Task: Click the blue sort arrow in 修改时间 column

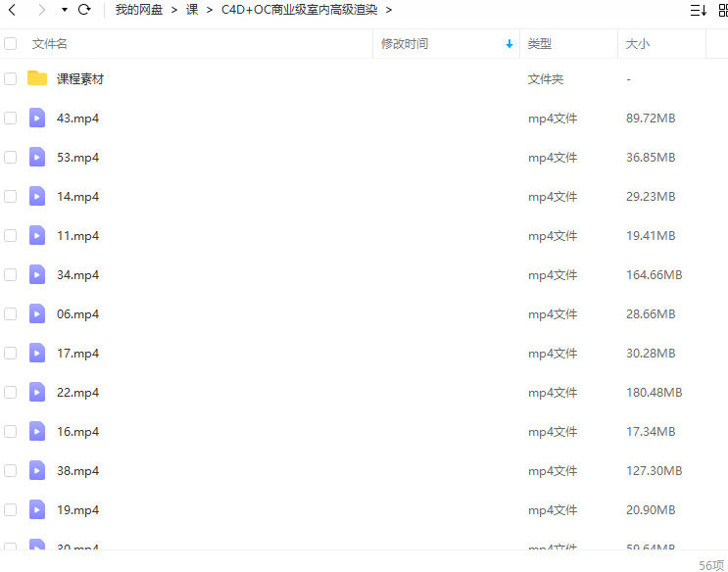Action: pos(509,44)
